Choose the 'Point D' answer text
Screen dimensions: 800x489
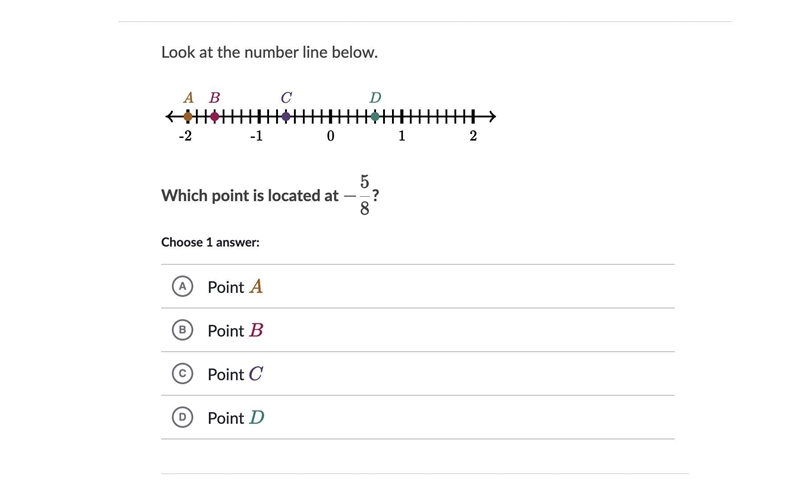(236, 418)
